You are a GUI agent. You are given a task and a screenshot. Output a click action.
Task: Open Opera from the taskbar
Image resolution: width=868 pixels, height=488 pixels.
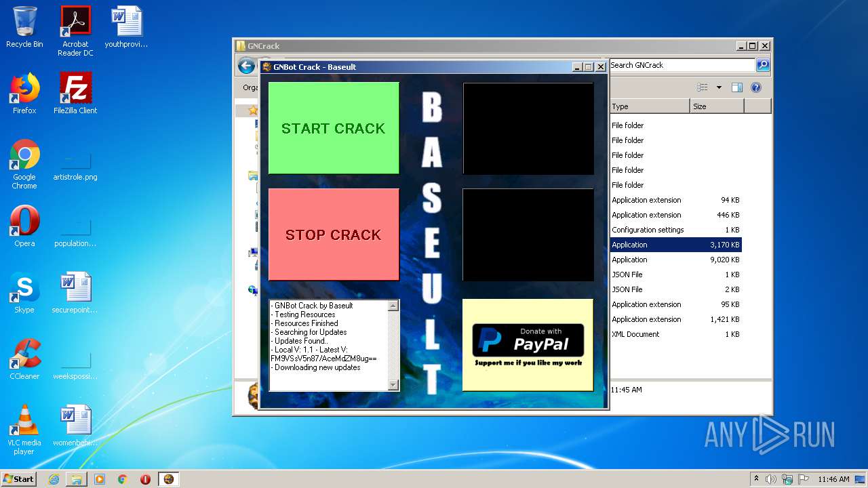pos(146,479)
